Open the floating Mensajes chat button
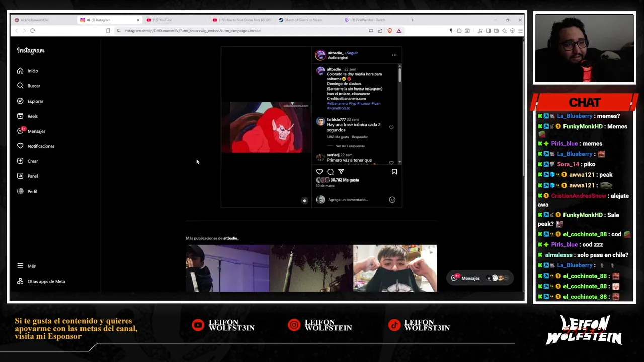The height and width of the screenshot is (362, 644). coord(479,278)
